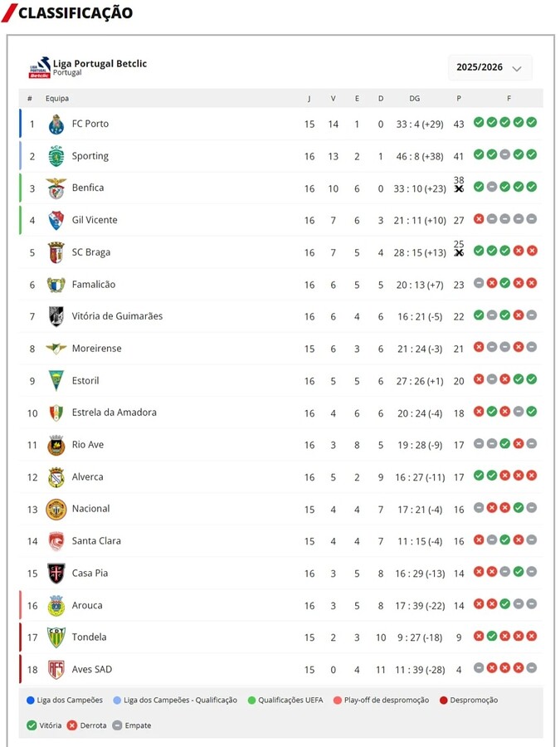Screen dimensions: 560x747
Task: Click Liga dos Campeões blue legend dot
Action: click(x=31, y=701)
